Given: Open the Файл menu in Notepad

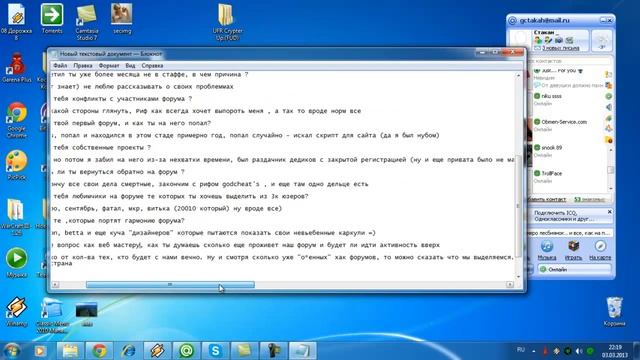Looking at the screenshot, I should pos(60,65).
